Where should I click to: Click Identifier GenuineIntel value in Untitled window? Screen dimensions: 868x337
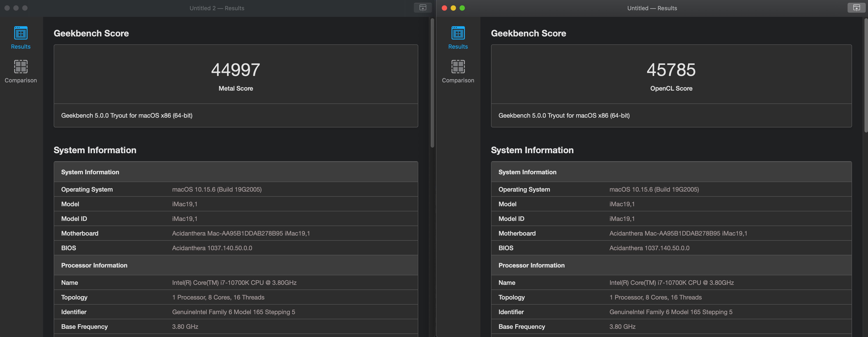pos(671,312)
